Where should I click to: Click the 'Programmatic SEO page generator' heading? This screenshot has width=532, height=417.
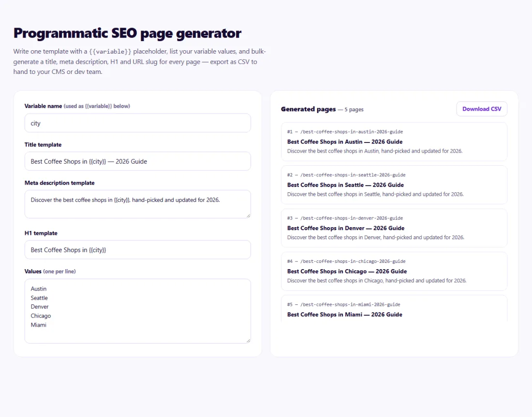[127, 33]
